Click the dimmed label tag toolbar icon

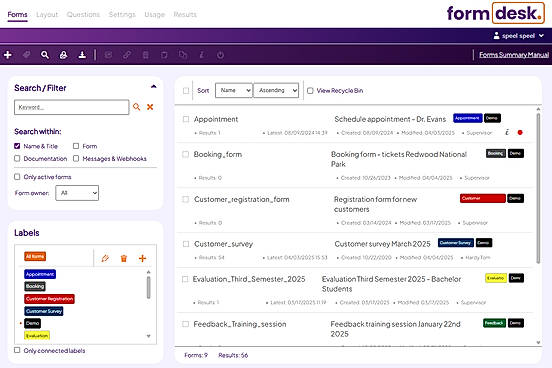click(x=26, y=55)
